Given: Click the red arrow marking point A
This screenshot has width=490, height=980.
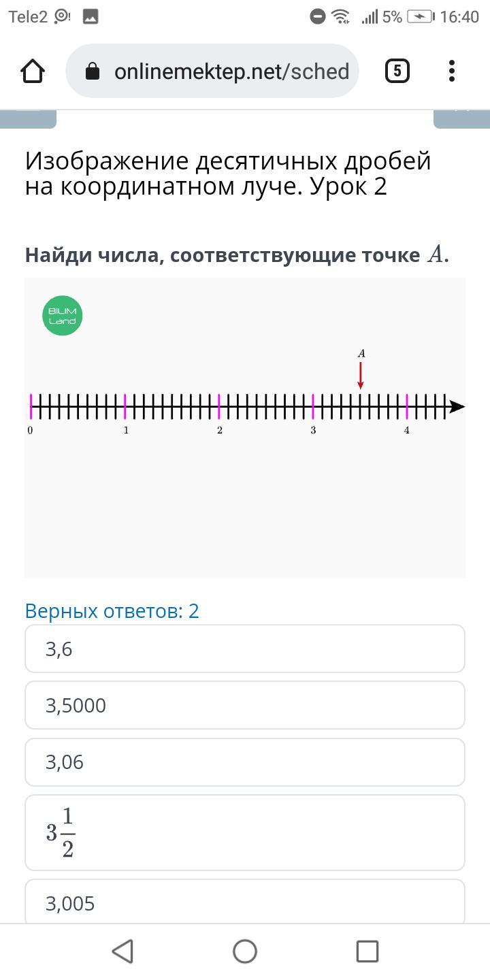Looking at the screenshot, I should pos(361,376).
